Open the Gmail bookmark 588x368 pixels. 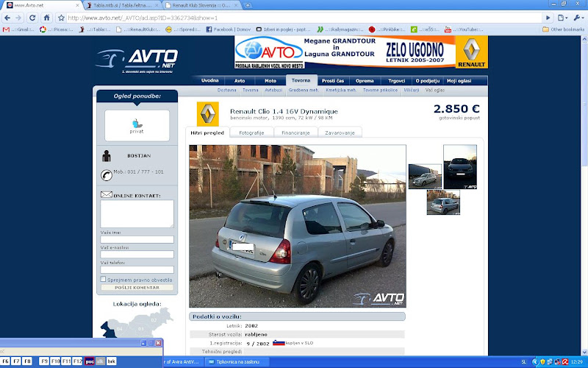point(18,29)
